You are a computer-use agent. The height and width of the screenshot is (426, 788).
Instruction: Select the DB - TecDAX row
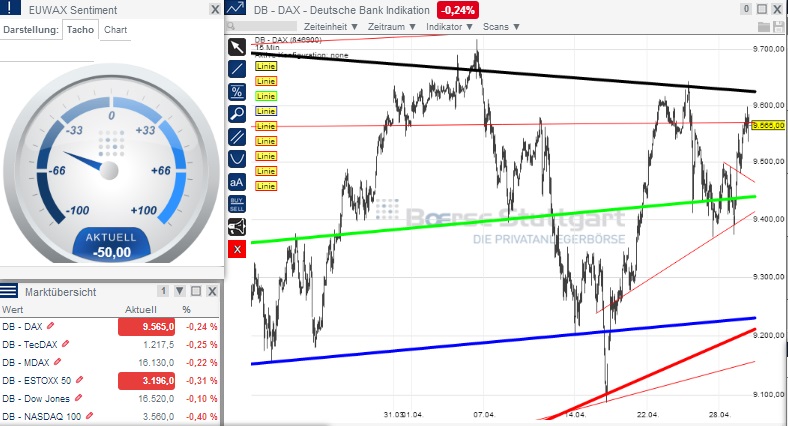[110, 345]
